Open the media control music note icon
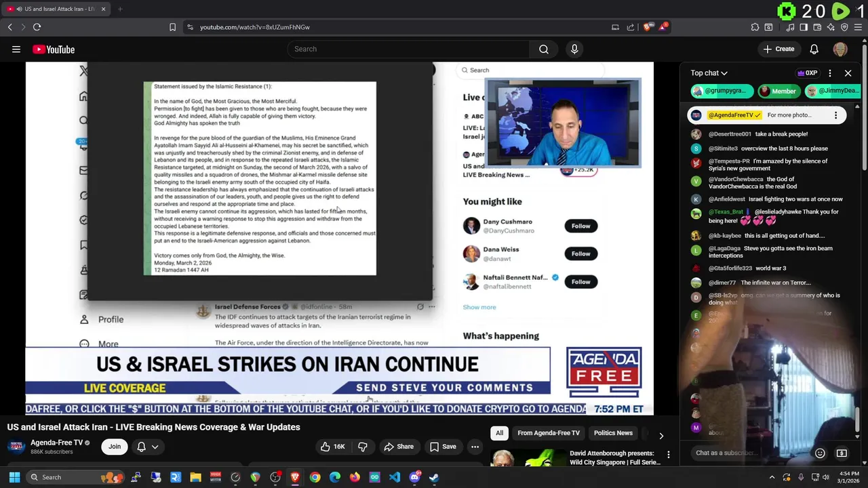This screenshot has height=488, width=868. point(790,27)
